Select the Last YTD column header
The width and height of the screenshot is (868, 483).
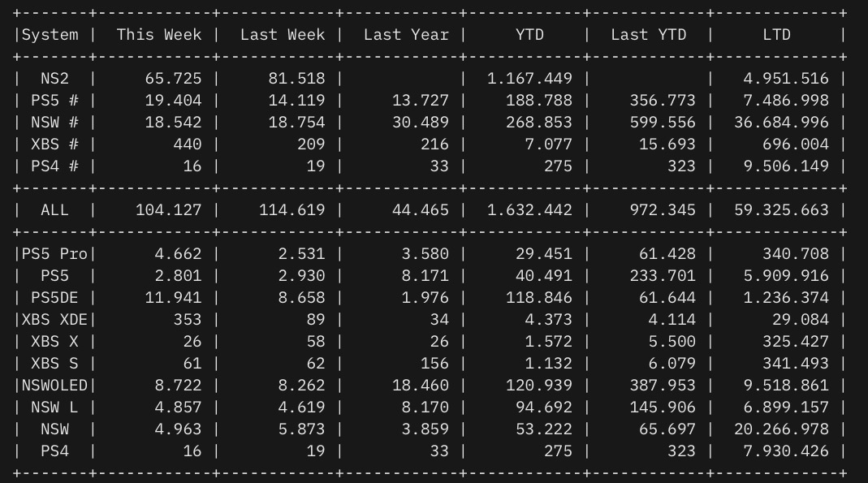pos(648,35)
